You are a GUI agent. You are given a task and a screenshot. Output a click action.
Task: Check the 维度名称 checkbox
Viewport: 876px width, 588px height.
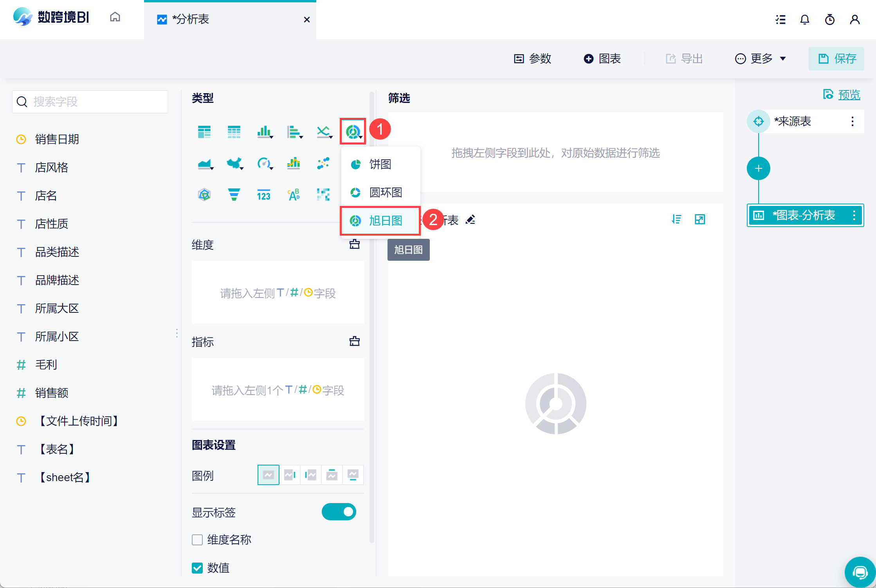pyautogui.click(x=197, y=540)
